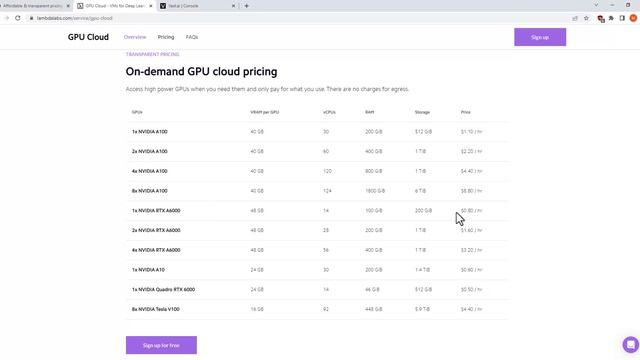
Task: Bookmark this page with the star icon
Action: [x=587, y=18]
